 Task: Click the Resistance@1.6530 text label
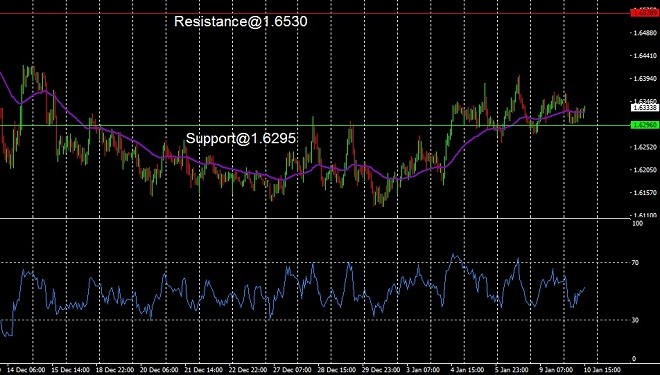241,21
